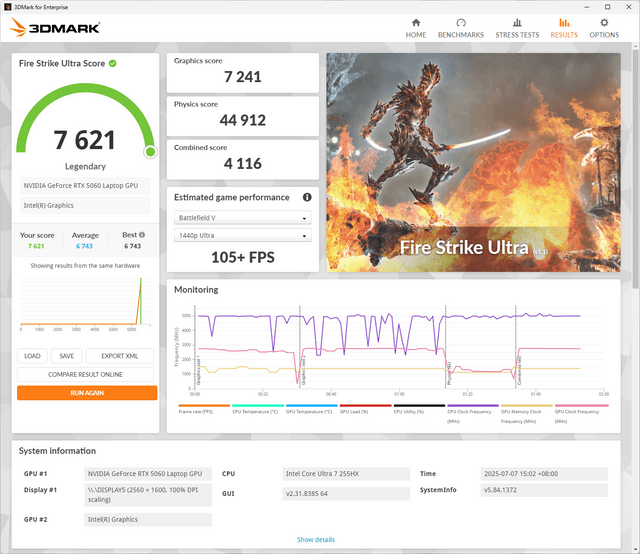
Task: Click the GUI version v2.31.8385 64 field
Action: [x=346, y=494]
